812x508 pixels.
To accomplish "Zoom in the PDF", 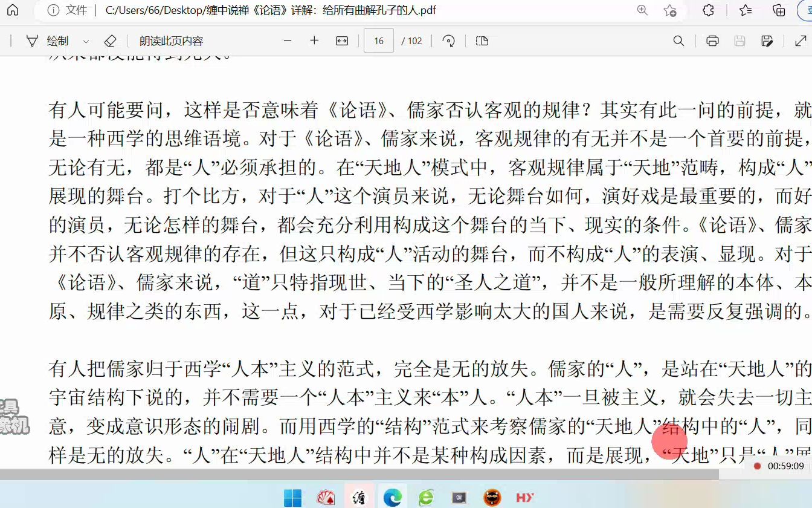I will click(314, 41).
